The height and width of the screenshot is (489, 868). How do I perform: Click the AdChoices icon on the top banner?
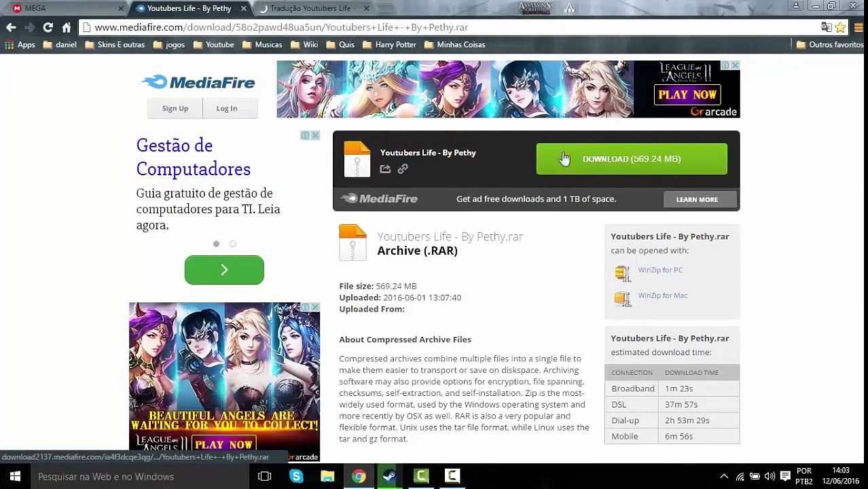[725, 65]
